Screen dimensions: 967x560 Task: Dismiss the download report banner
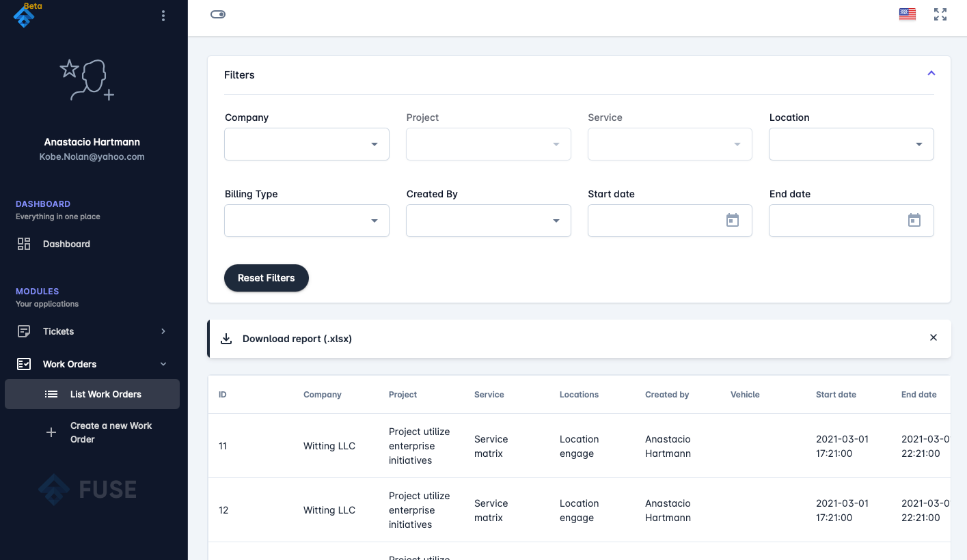point(933,337)
